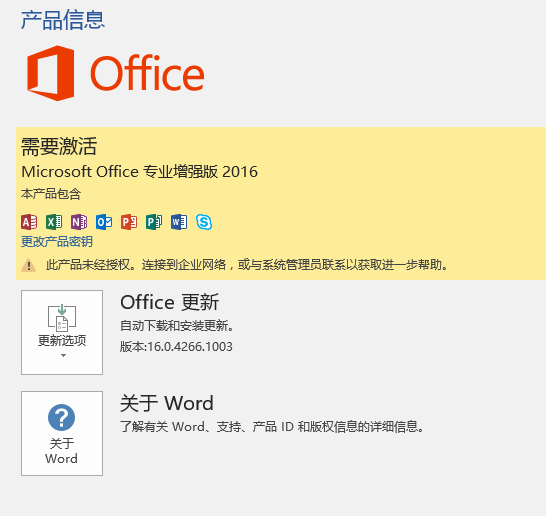Open the 更改产品密钥 link
Image resolution: width=548 pixels, height=519 pixels.
pos(57,242)
